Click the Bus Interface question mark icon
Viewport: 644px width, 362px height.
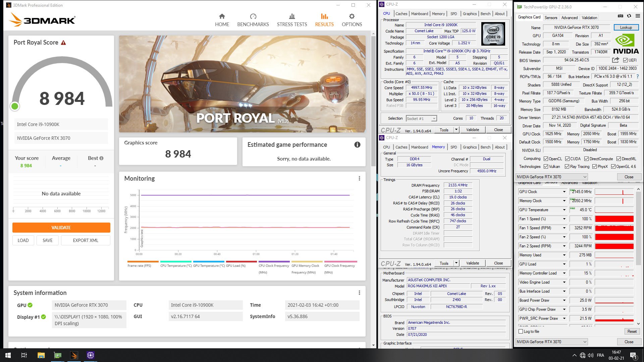[x=638, y=76]
